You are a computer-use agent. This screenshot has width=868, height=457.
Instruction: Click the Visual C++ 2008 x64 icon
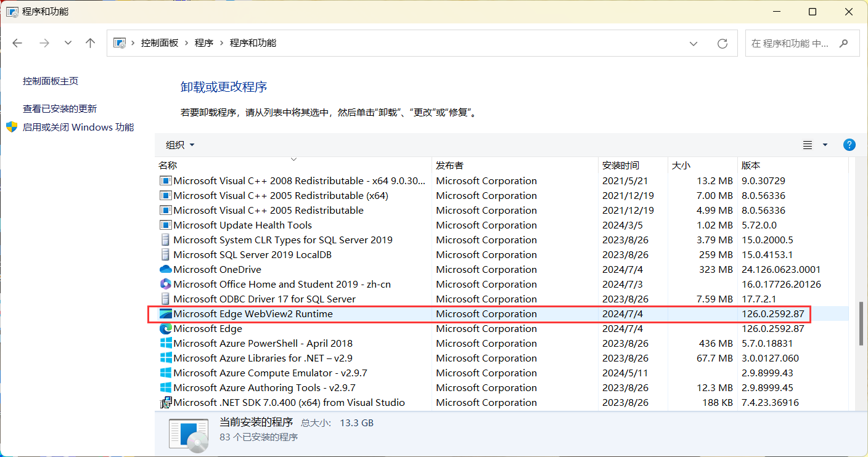(x=165, y=181)
